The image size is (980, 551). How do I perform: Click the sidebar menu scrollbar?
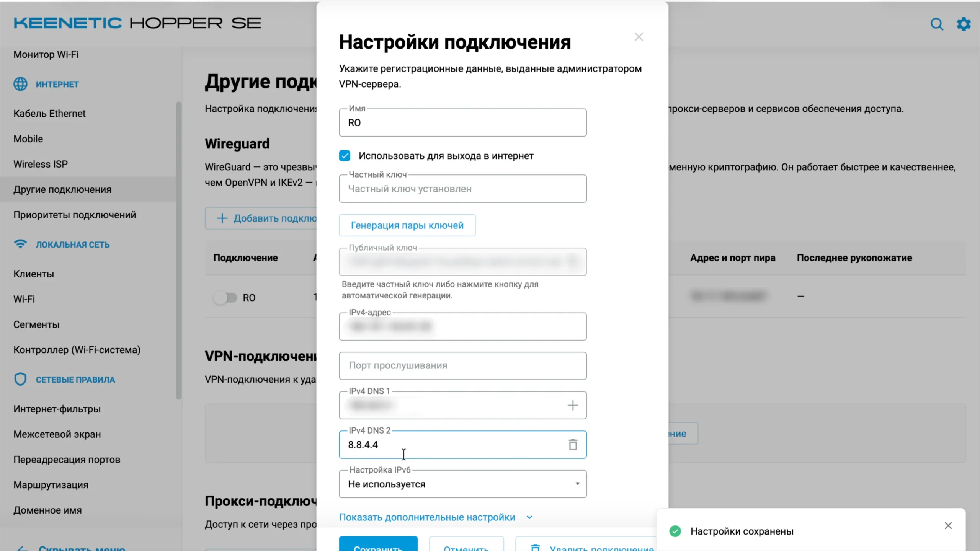(x=178, y=251)
